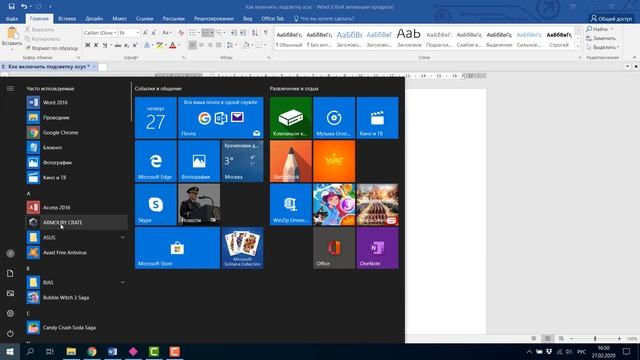This screenshot has width=640, height=360.
Task: Click the user account avatar in Start
Action: coord(10,253)
